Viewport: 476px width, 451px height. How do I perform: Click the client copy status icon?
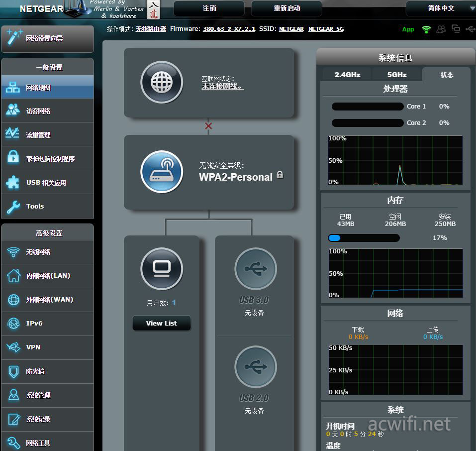tap(456, 29)
